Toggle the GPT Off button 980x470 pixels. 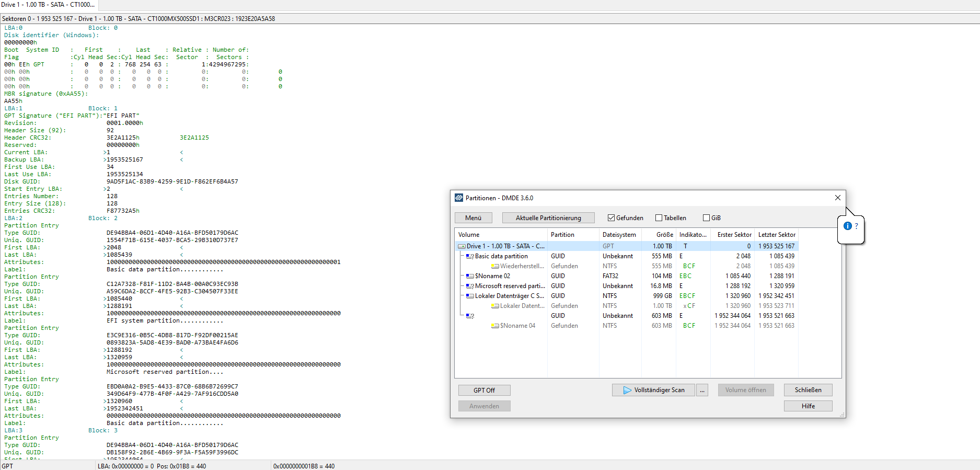484,391
